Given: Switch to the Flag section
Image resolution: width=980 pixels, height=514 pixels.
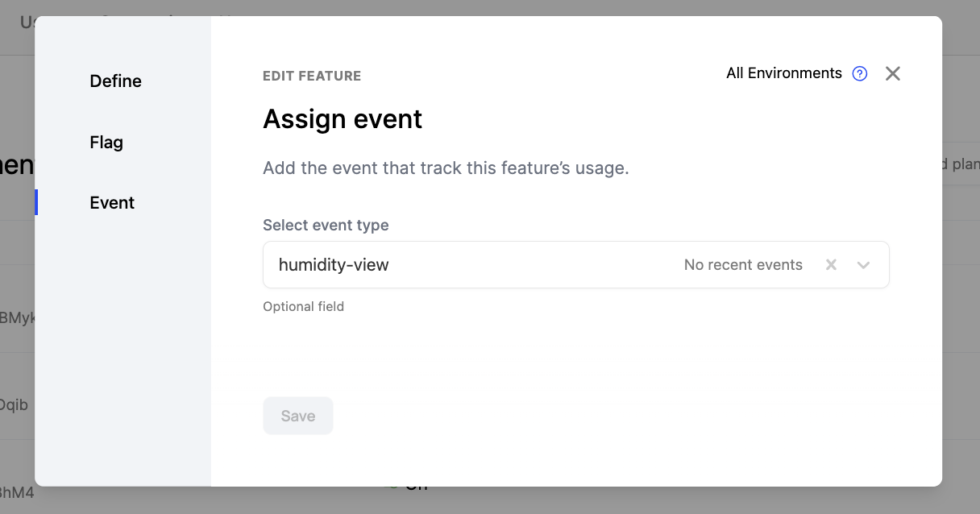Looking at the screenshot, I should pyautogui.click(x=106, y=142).
